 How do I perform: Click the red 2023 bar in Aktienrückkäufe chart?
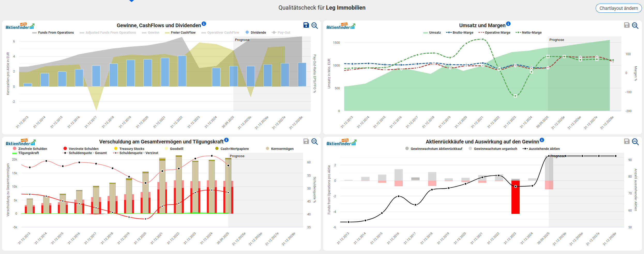[515, 197]
